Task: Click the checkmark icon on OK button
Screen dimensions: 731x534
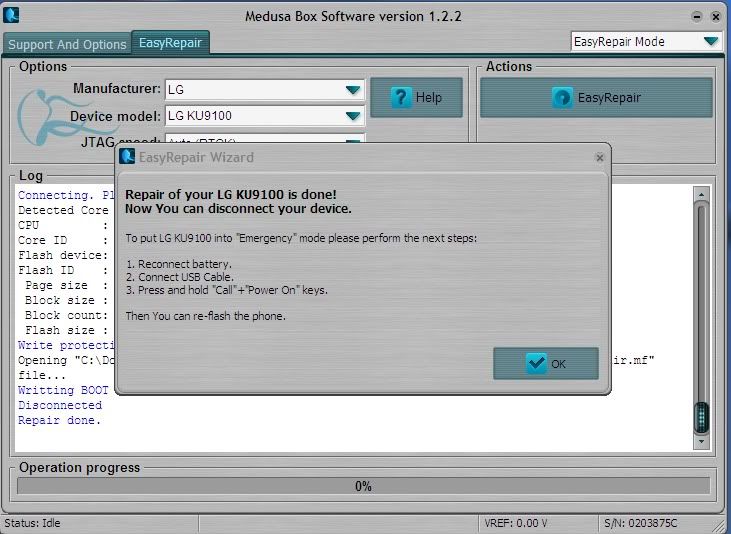Action: pyautogui.click(x=536, y=363)
